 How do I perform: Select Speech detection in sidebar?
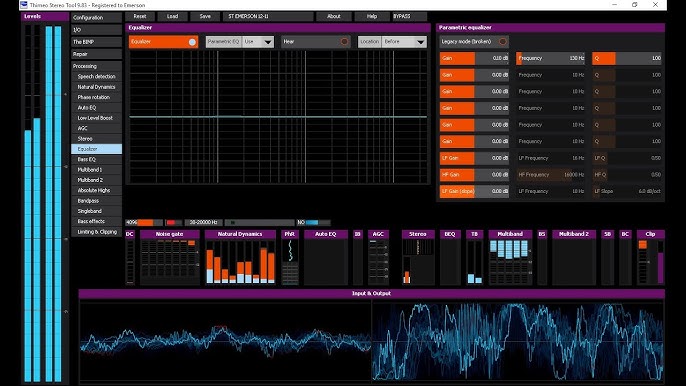click(96, 77)
